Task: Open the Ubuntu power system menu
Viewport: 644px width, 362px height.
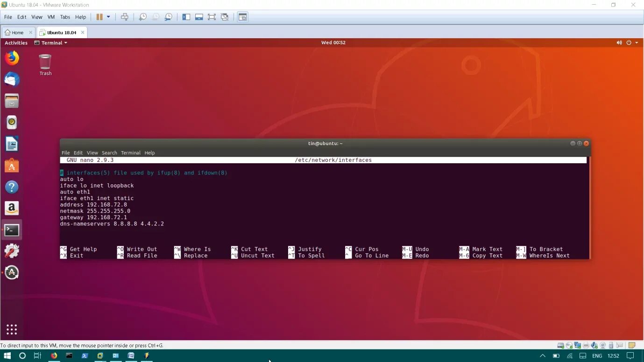Action: (629, 42)
